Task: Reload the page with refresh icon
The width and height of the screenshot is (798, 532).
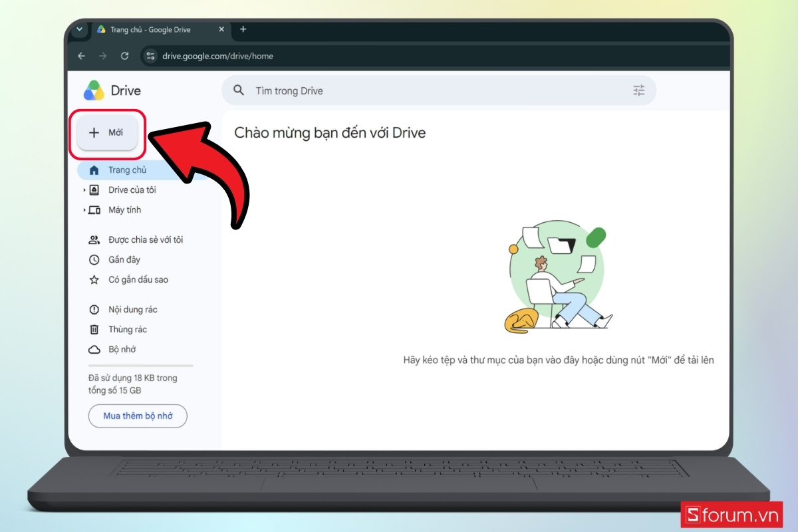Action: (x=124, y=56)
